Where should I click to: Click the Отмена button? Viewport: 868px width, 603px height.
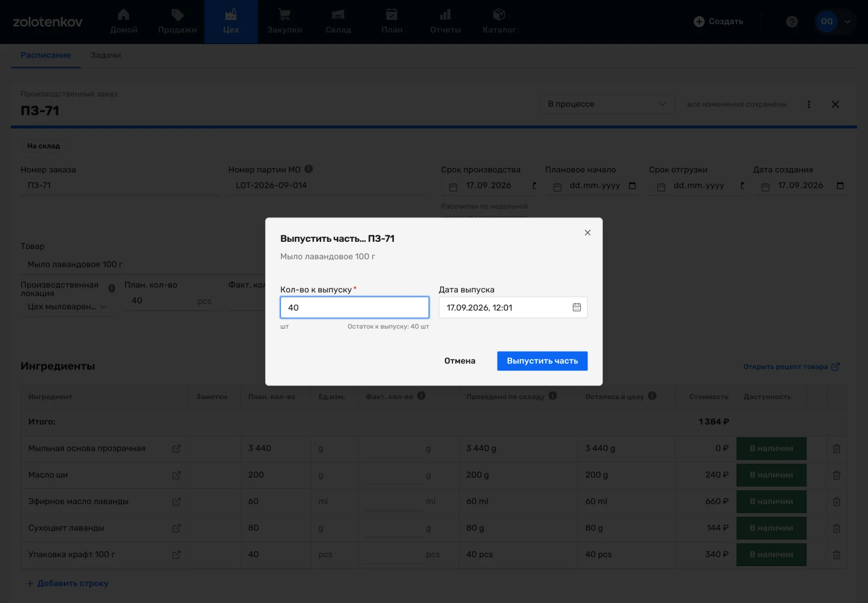point(459,361)
